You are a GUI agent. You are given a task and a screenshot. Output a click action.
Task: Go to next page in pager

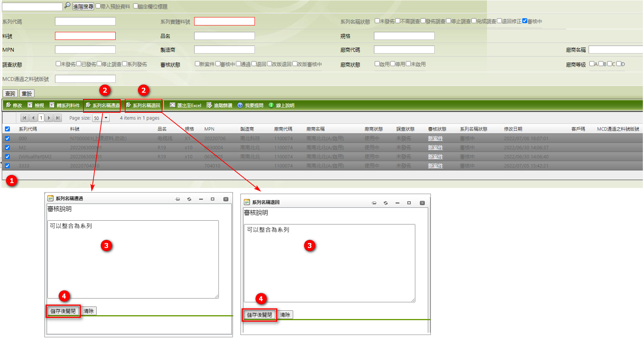coord(49,118)
